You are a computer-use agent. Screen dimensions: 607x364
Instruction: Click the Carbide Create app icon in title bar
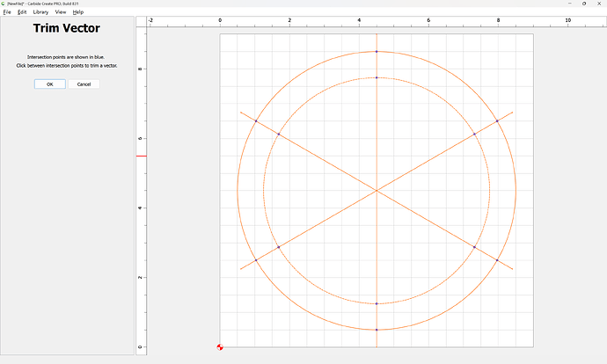(4, 4)
